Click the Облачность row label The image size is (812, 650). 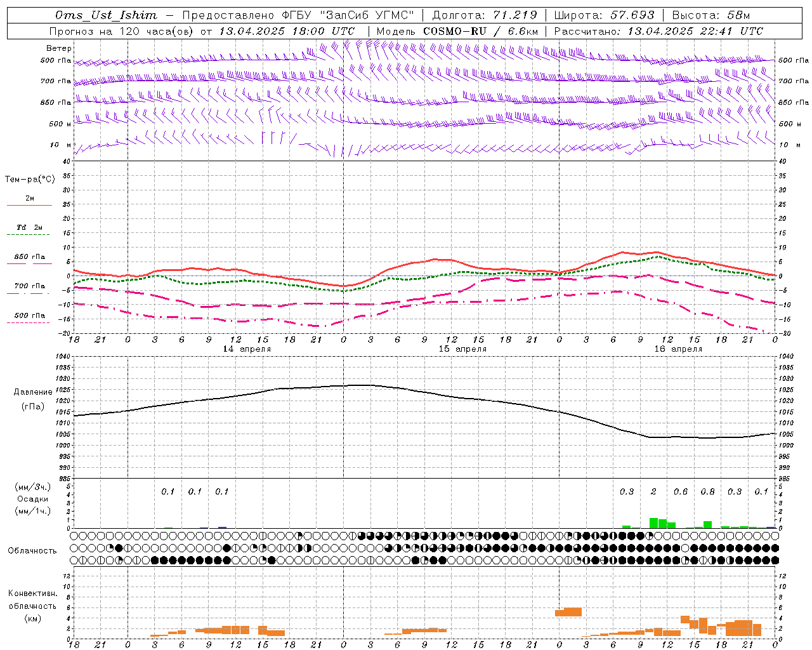(x=32, y=551)
